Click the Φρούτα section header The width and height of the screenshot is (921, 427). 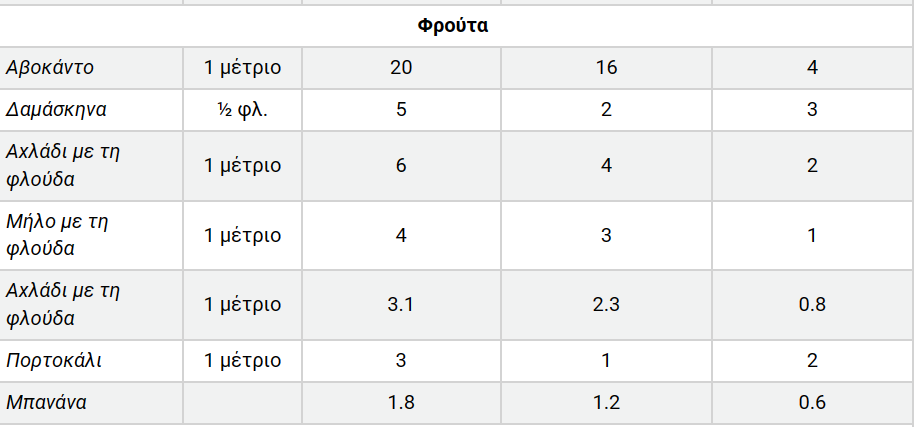[x=452, y=26]
